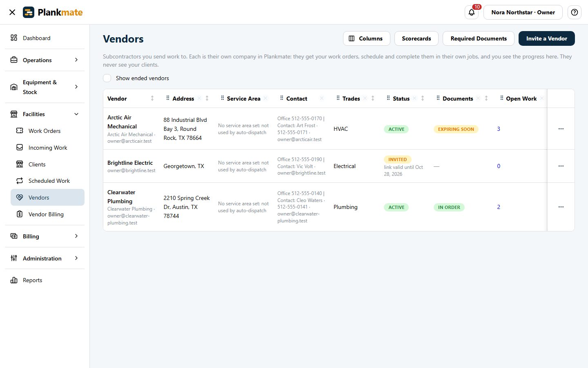This screenshot has width=588, height=368.
Task: Go to Scheduled Work
Action: tap(47, 181)
